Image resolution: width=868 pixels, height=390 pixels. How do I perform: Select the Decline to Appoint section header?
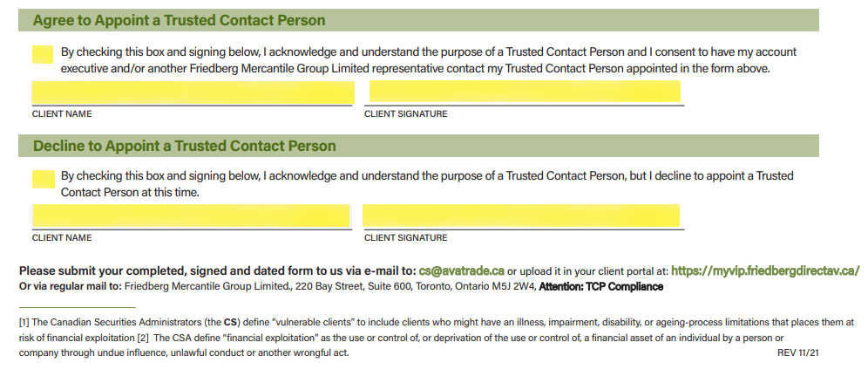(x=418, y=147)
